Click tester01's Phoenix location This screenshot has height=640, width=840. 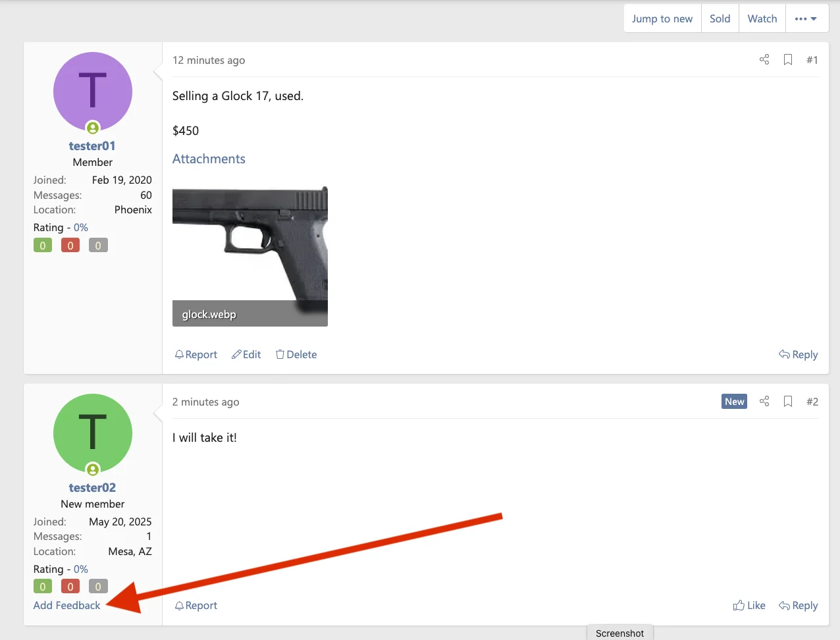click(133, 210)
